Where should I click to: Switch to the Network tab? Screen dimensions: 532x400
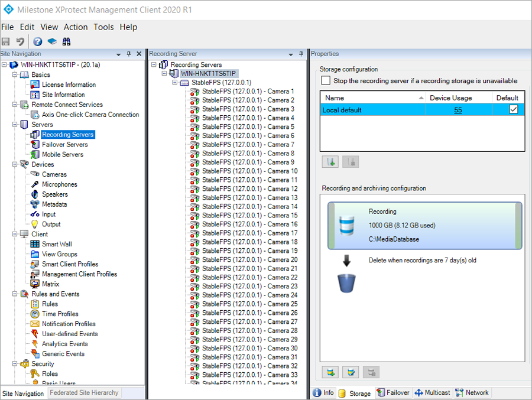pos(472,393)
